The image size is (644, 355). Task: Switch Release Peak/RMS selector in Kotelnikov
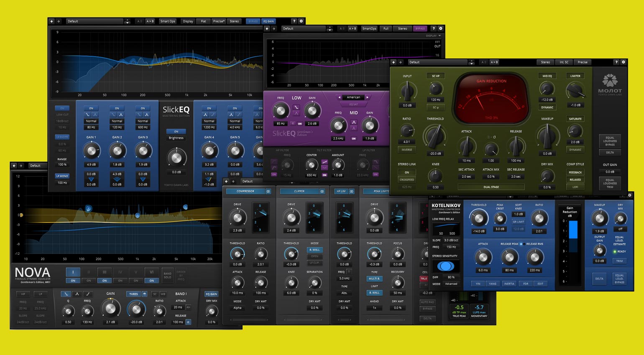click(521, 244)
